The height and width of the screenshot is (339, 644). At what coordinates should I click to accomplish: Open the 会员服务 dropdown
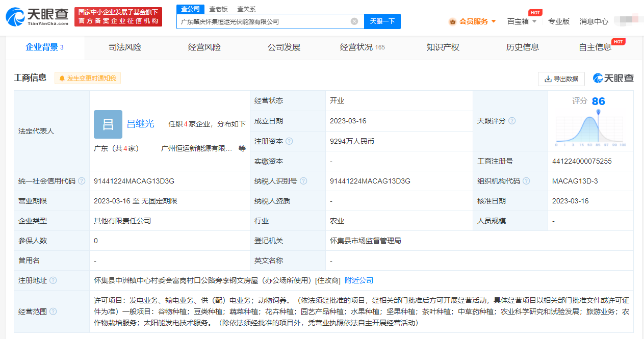(473, 21)
